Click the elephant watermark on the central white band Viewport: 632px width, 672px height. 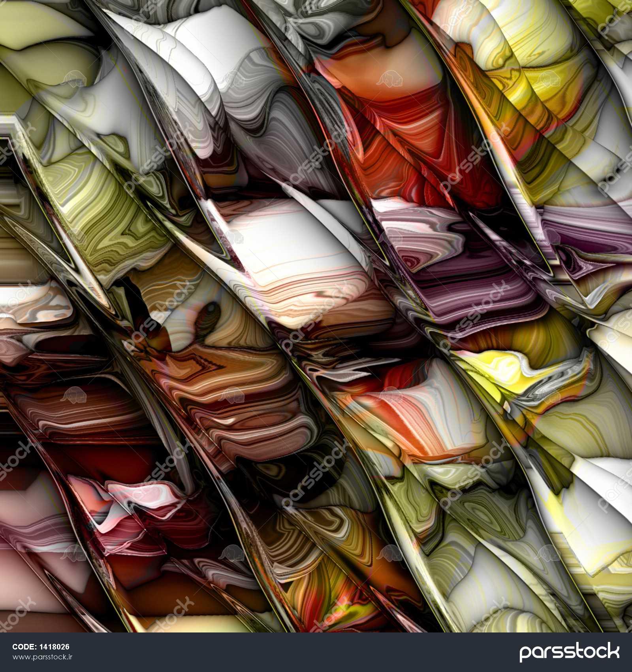tap(233, 236)
